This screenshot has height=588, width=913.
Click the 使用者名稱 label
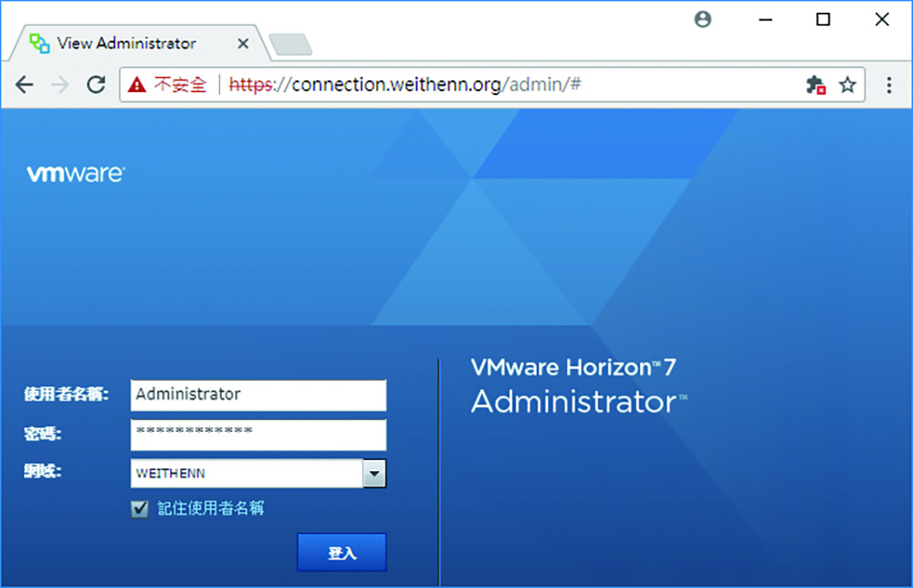66,394
